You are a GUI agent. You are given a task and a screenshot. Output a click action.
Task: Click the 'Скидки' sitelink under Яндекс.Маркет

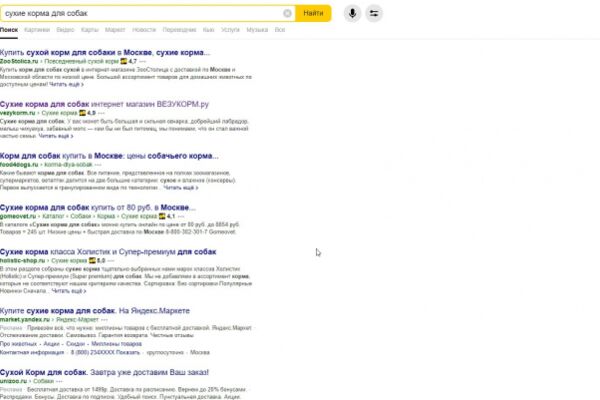[x=75, y=344]
